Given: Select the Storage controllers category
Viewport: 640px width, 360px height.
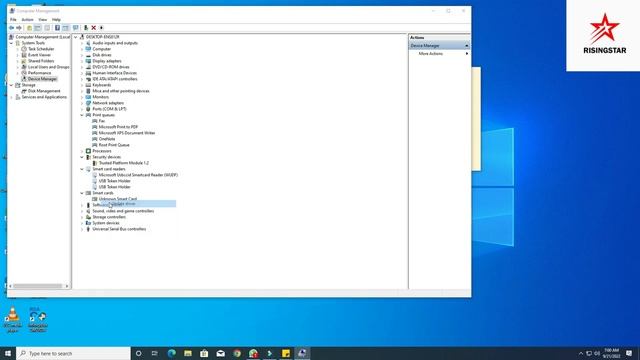Looking at the screenshot, I should point(109,217).
